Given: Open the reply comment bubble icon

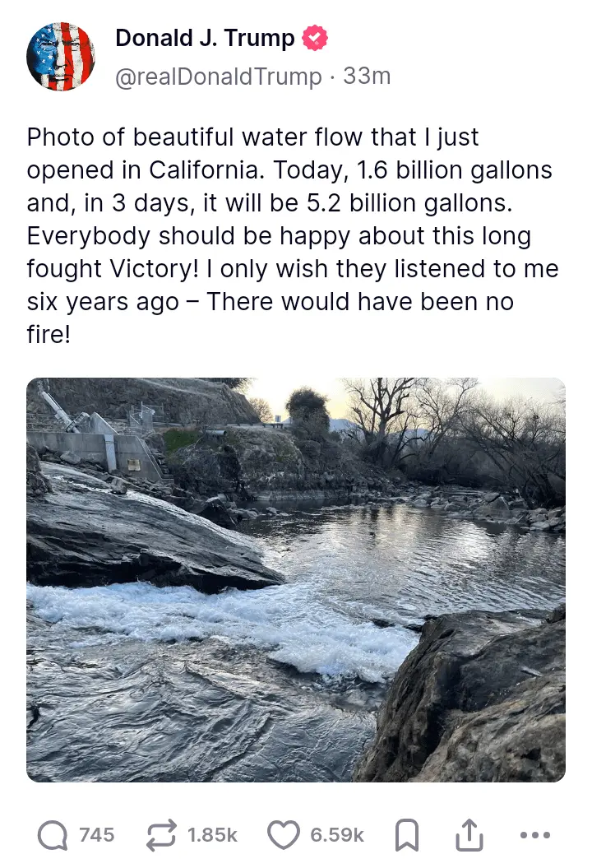Looking at the screenshot, I should pyautogui.click(x=53, y=835).
